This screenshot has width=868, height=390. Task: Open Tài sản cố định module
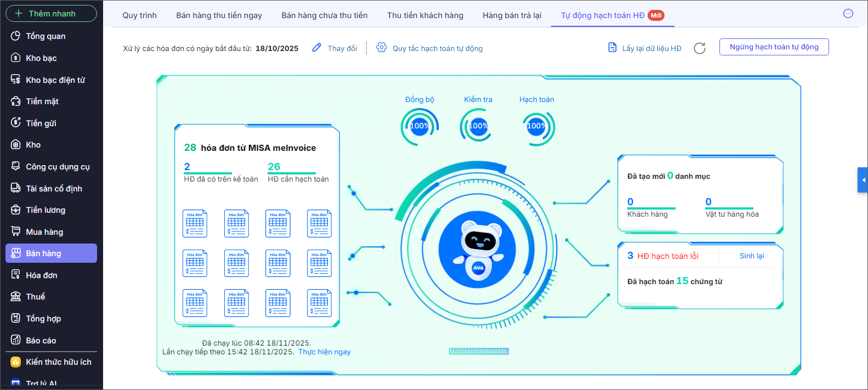click(54, 189)
